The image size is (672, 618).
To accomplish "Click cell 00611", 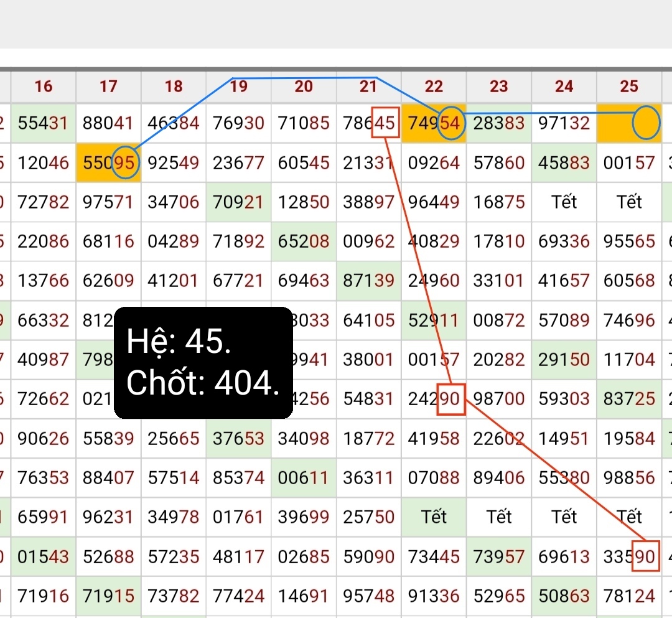I will tap(304, 478).
